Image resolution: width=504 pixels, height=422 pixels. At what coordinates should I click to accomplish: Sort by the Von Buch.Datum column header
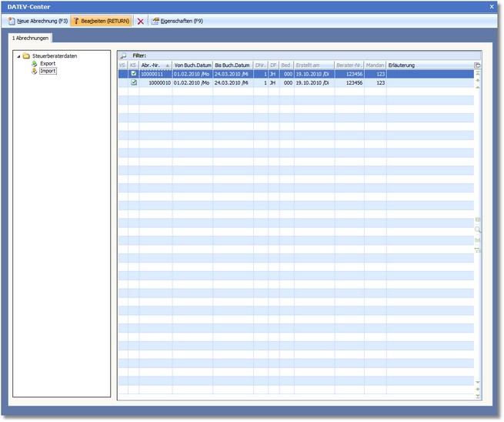[192, 65]
